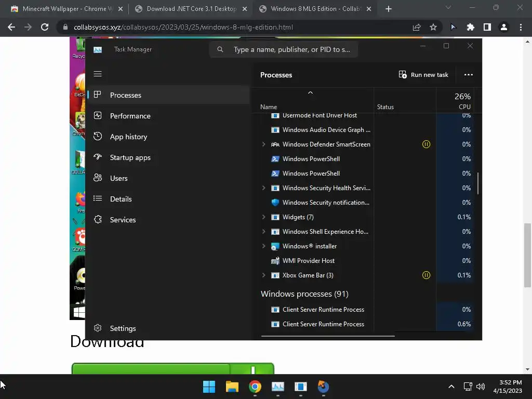Click the Task Manager search field

click(284, 49)
